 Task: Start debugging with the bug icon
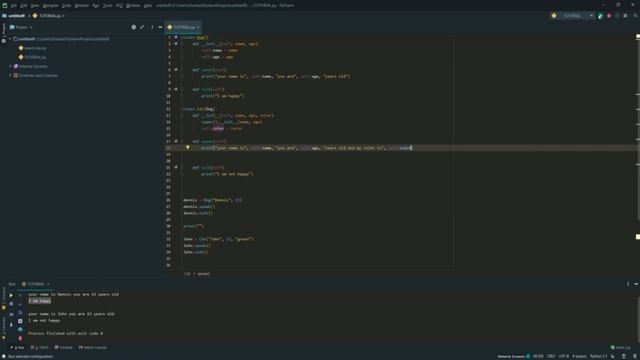coord(609,16)
